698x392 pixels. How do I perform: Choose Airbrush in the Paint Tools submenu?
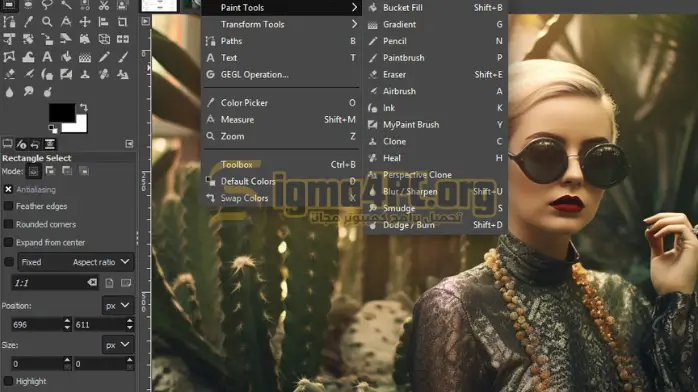tap(435, 91)
